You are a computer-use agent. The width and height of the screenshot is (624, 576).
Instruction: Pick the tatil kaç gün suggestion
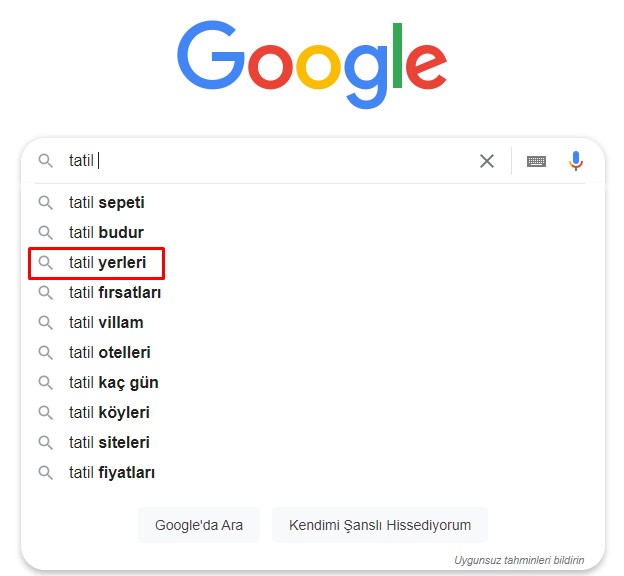[312, 383]
